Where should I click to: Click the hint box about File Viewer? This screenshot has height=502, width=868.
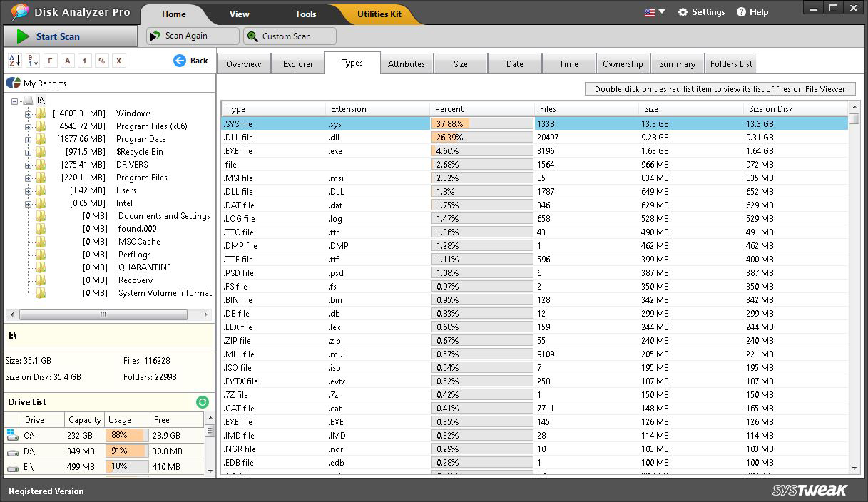[x=720, y=89]
